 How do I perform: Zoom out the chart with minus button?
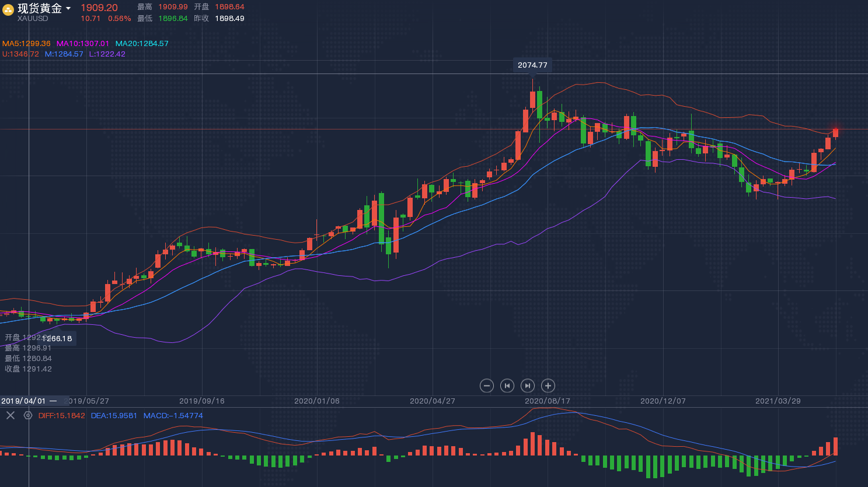tap(487, 386)
